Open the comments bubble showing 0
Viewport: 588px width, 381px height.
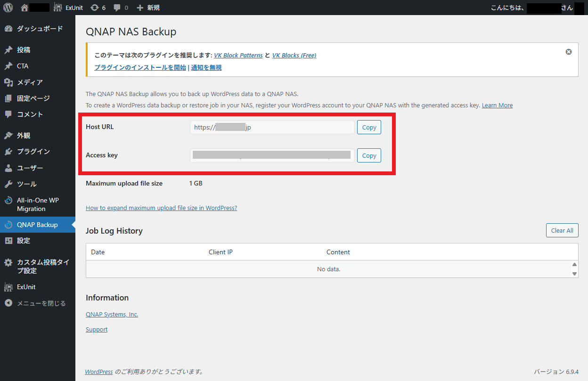tap(121, 8)
